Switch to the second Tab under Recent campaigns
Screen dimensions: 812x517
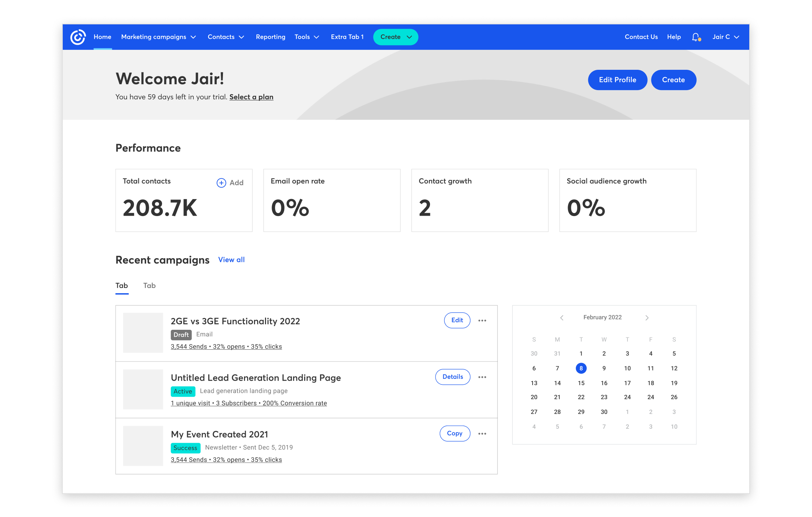[149, 285]
